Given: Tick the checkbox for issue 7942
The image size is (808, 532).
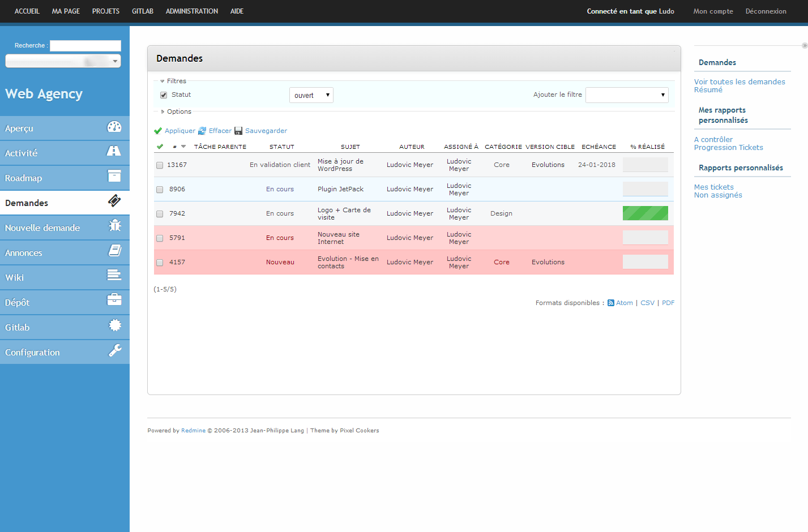Looking at the screenshot, I should [160, 214].
